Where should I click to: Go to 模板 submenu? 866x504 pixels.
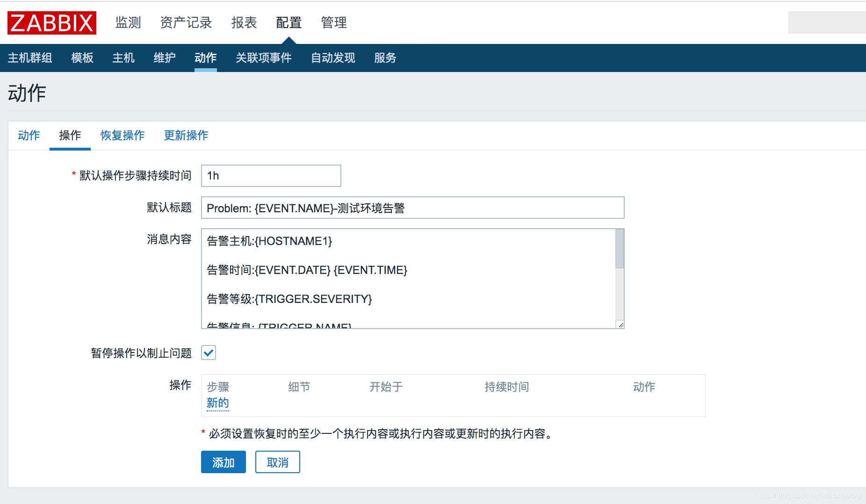click(82, 58)
